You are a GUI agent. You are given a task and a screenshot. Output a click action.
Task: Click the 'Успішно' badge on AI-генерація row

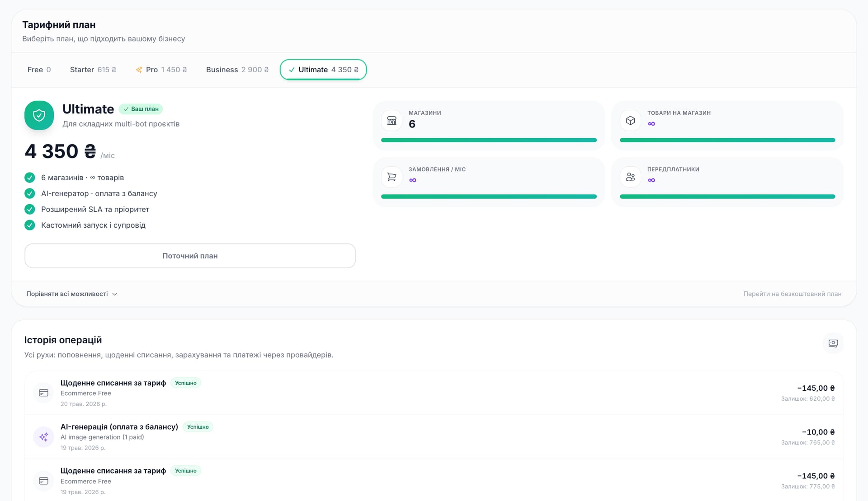pyautogui.click(x=198, y=427)
